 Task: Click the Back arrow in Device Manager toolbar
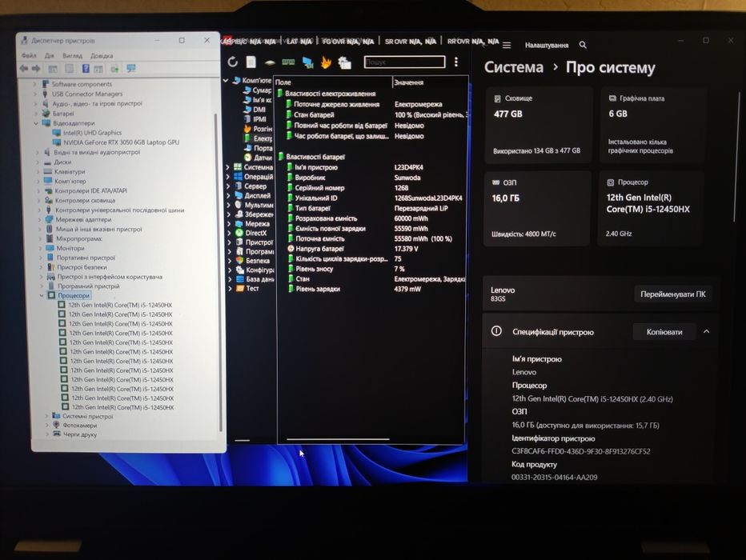24,69
